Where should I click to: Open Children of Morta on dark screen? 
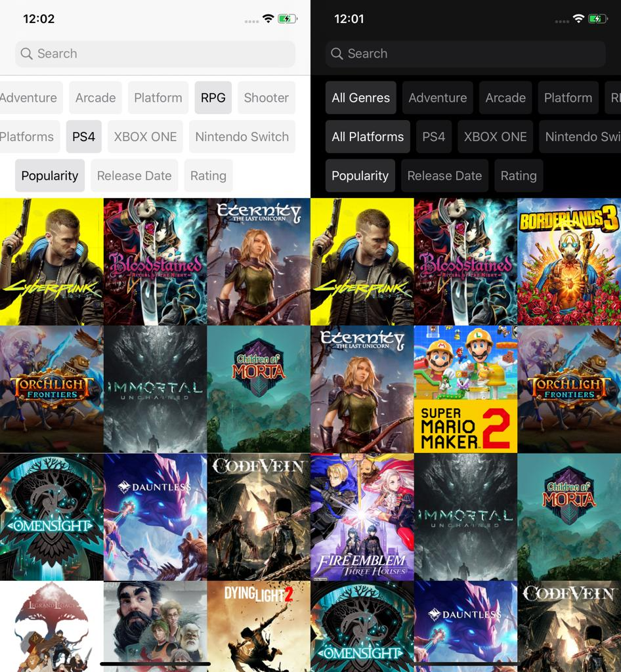[569, 517]
